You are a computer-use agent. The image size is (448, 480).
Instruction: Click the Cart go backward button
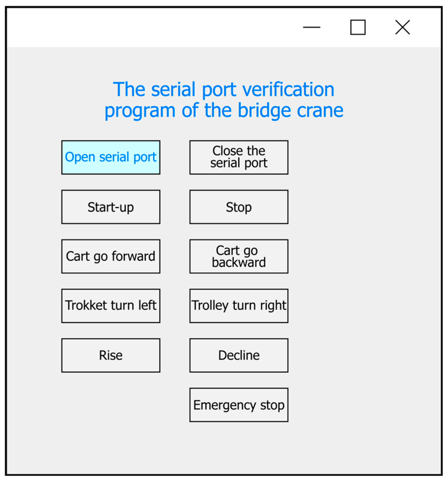coord(239,256)
